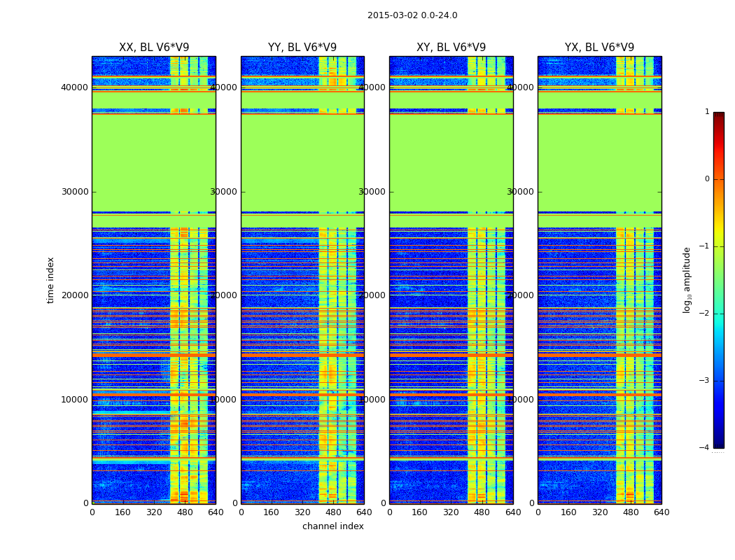
Task: Click the YX, BL V6*V9 subplot title
Action: click(599, 48)
